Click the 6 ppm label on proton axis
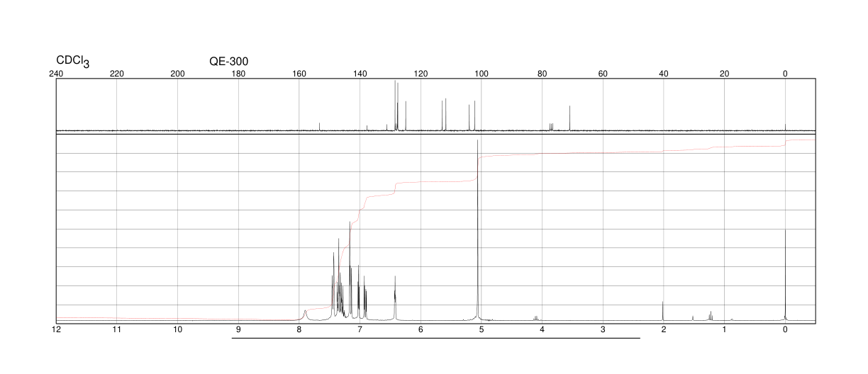 tap(421, 329)
